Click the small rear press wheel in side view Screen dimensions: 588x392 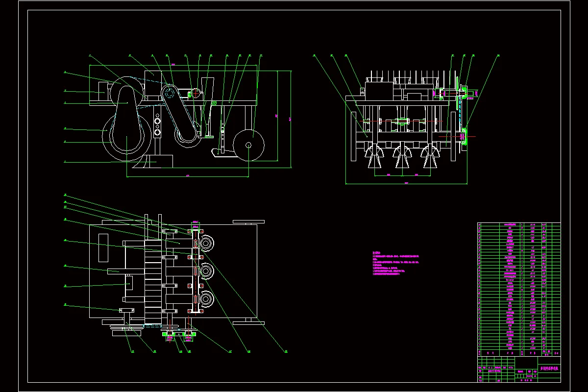(249, 145)
